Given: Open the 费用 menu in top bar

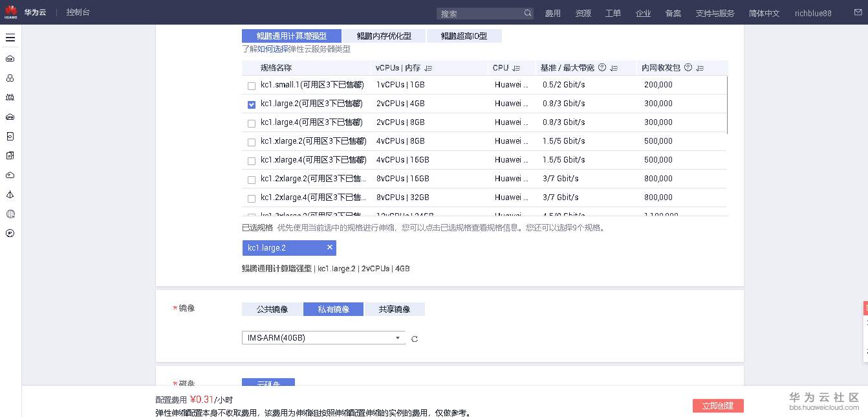Looking at the screenshot, I should coord(553,12).
